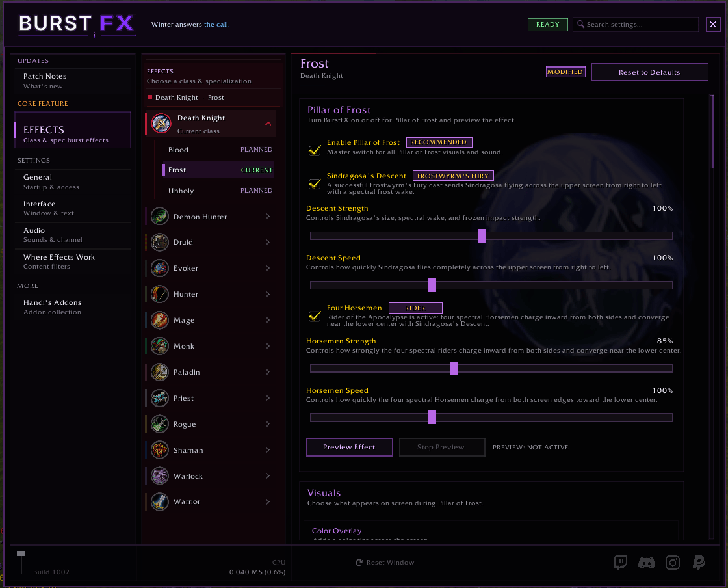Click the Monk class icon
728x588 pixels.
point(160,346)
